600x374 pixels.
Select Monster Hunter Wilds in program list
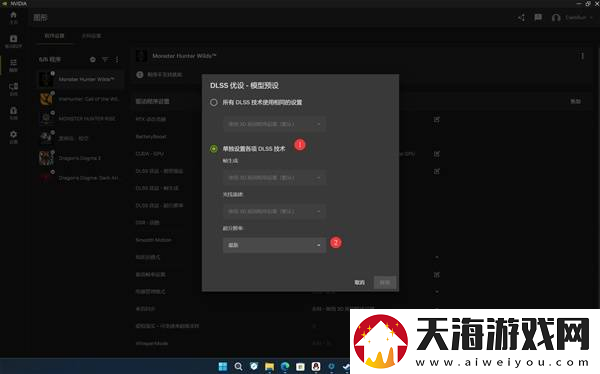click(x=80, y=79)
